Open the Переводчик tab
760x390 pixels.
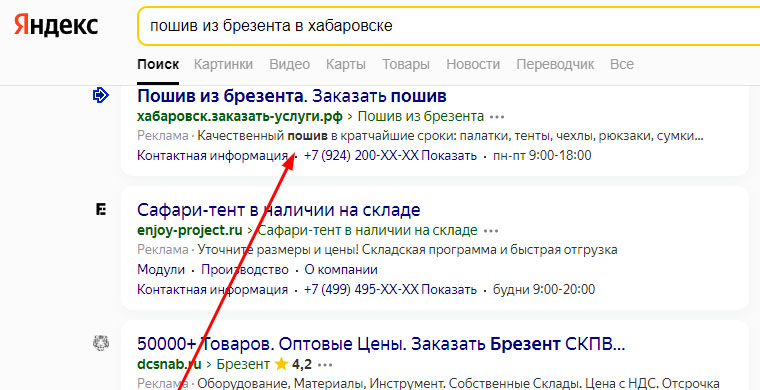(x=555, y=64)
